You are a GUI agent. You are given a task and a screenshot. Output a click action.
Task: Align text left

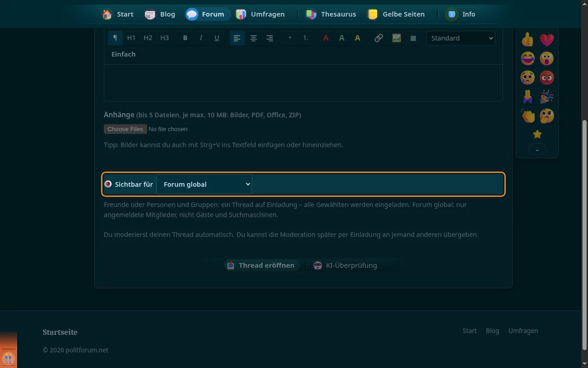pos(237,38)
